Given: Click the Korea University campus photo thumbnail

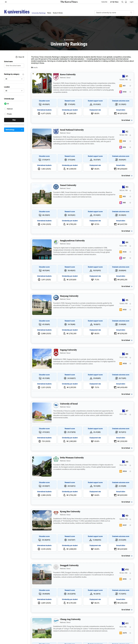Looking at the screenshot, I should (42, 83).
